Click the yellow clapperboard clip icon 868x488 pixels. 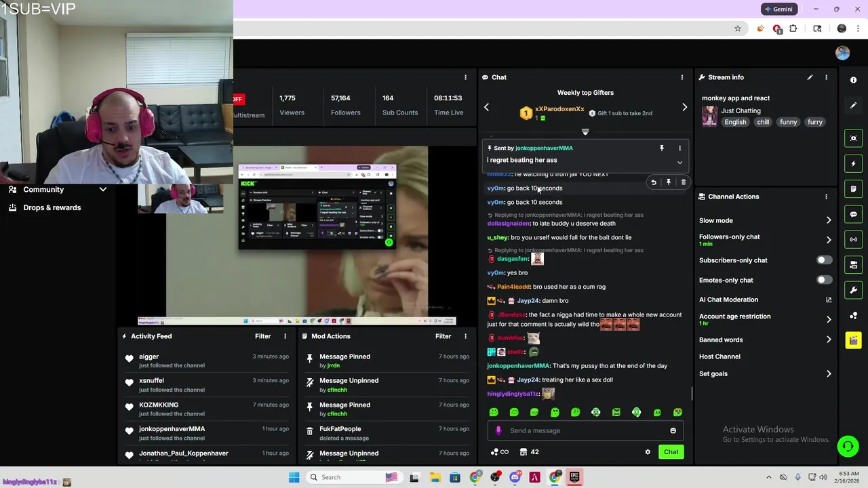[853, 340]
